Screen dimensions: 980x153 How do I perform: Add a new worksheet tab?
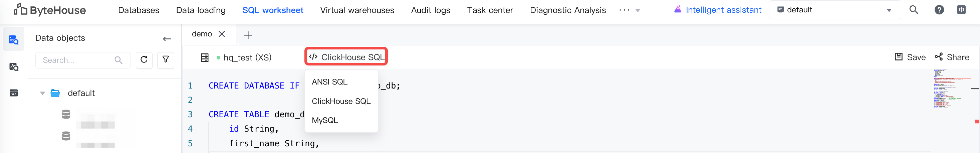(x=248, y=35)
